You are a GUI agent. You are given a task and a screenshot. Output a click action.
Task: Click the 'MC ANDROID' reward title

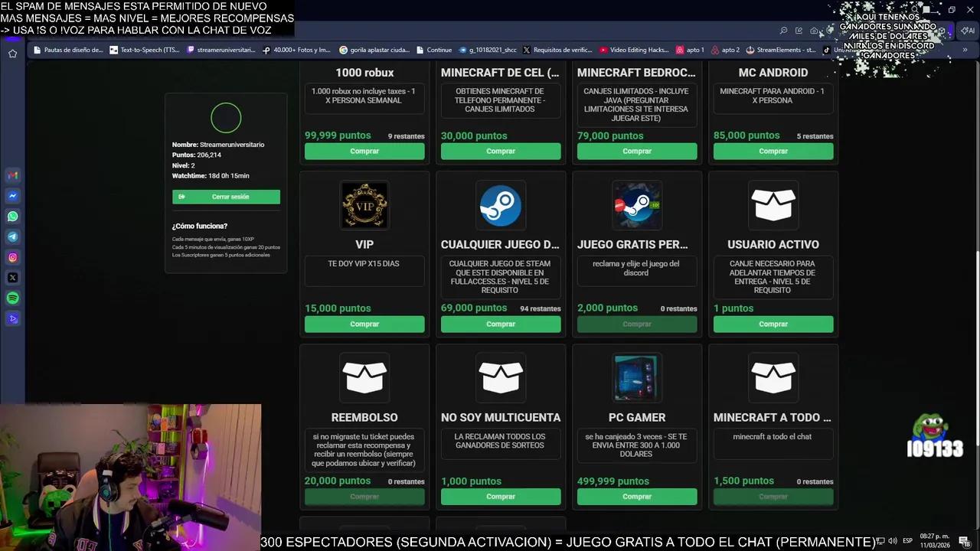pyautogui.click(x=773, y=73)
